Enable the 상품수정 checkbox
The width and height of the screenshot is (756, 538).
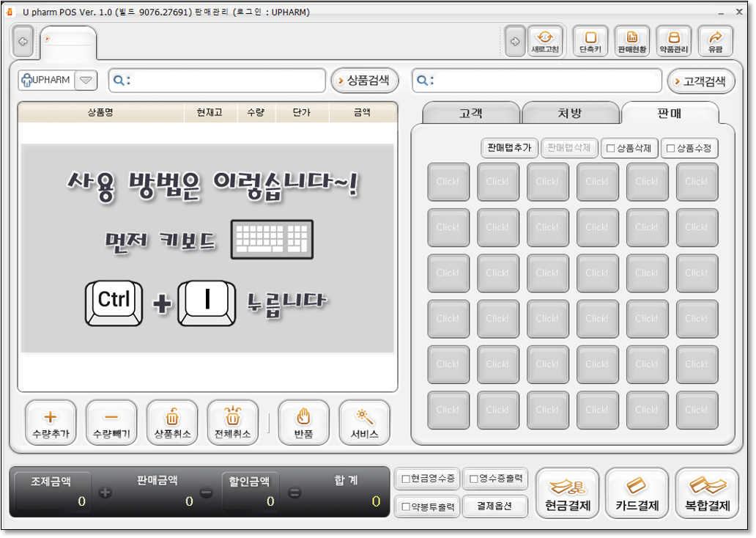coord(671,149)
